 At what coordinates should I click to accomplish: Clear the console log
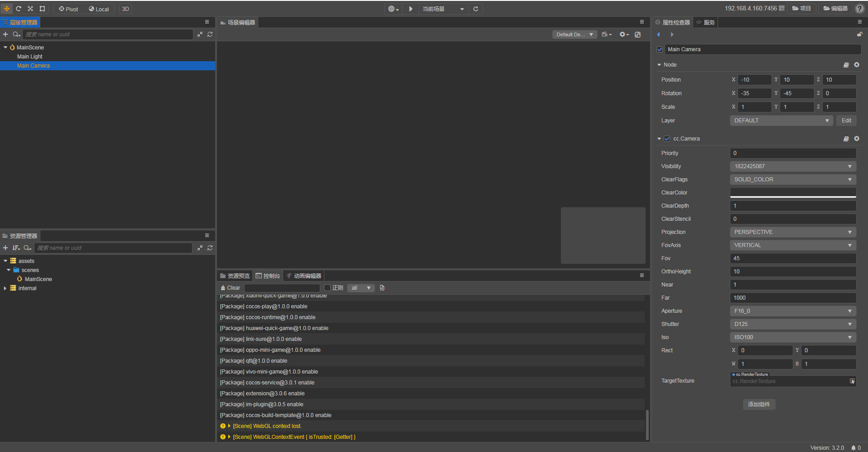point(230,288)
